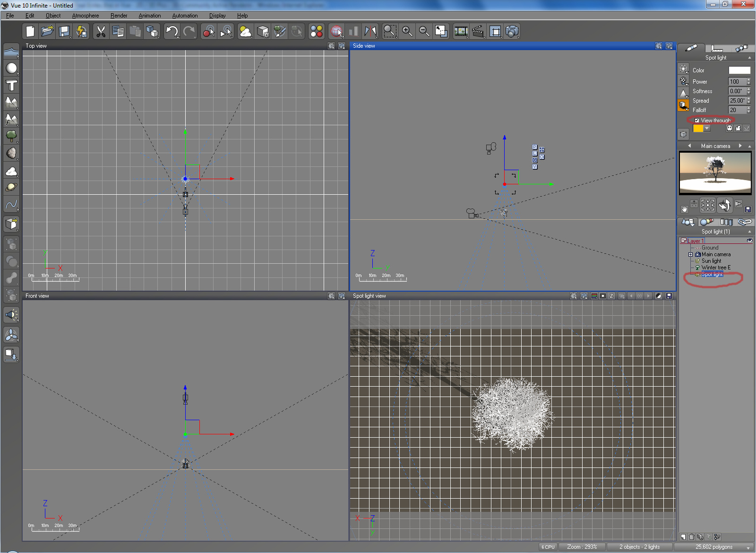Expand the Main camera tree node
The height and width of the screenshot is (553, 756).
click(x=691, y=254)
